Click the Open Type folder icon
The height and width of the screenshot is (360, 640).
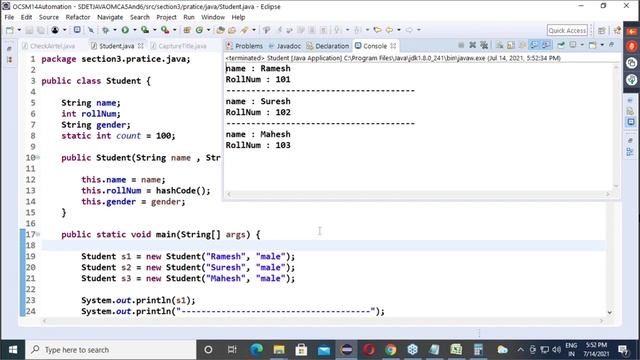[x=220, y=30]
